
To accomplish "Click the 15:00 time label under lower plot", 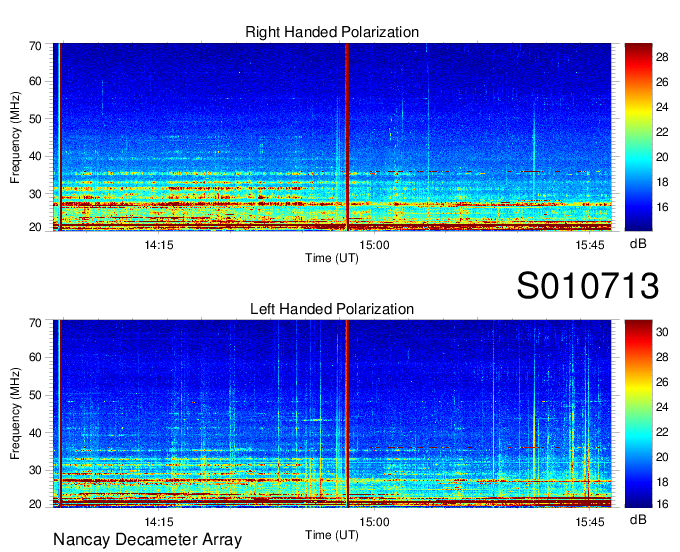I will click(x=374, y=522).
